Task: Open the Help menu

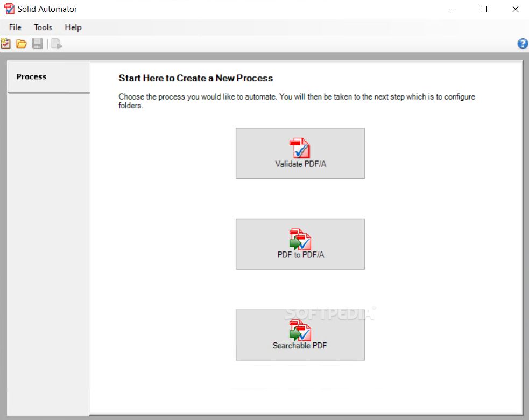Action: [x=73, y=27]
